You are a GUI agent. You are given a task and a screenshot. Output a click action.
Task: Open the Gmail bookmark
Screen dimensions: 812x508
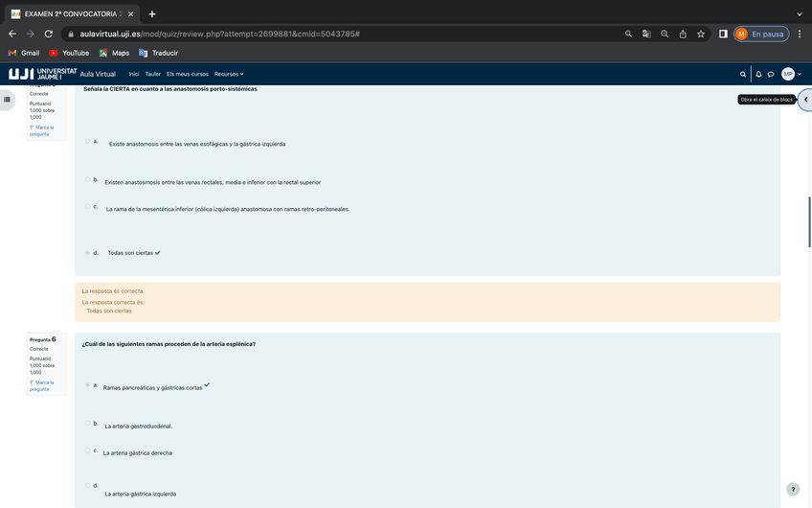click(24, 53)
